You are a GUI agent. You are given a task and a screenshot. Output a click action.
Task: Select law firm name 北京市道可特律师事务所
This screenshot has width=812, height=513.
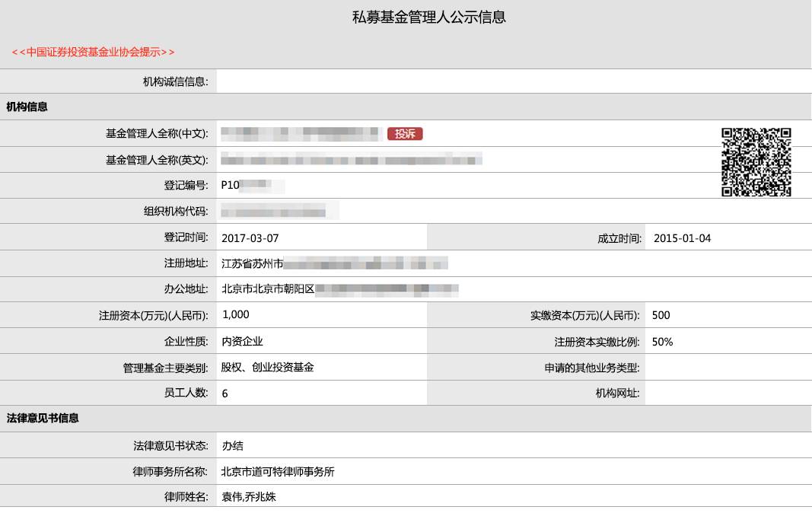point(278,471)
